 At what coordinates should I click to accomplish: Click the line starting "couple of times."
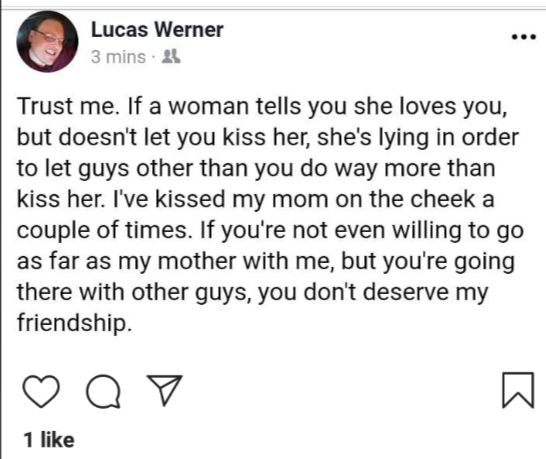pyautogui.click(x=270, y=231)
